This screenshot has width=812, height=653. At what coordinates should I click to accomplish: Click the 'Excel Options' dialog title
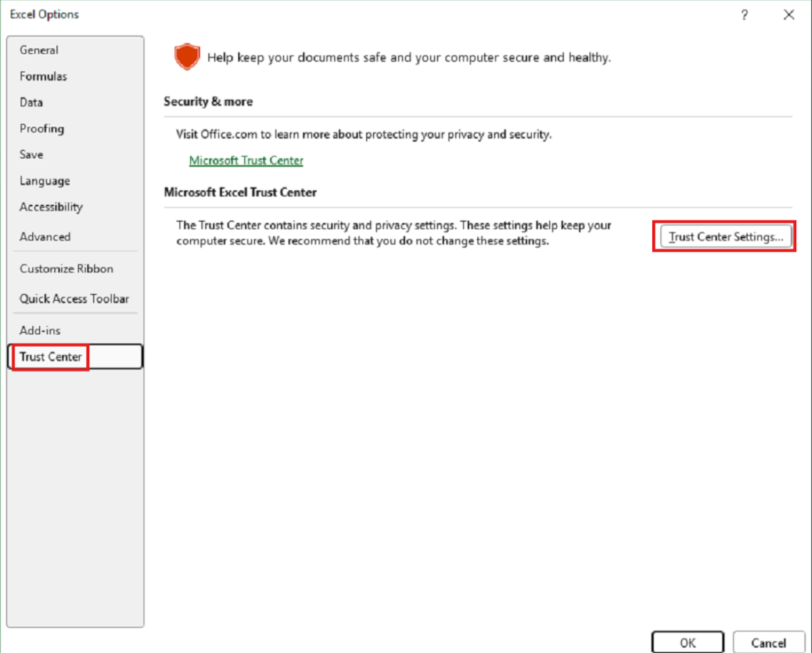click(x=44, y=14)
